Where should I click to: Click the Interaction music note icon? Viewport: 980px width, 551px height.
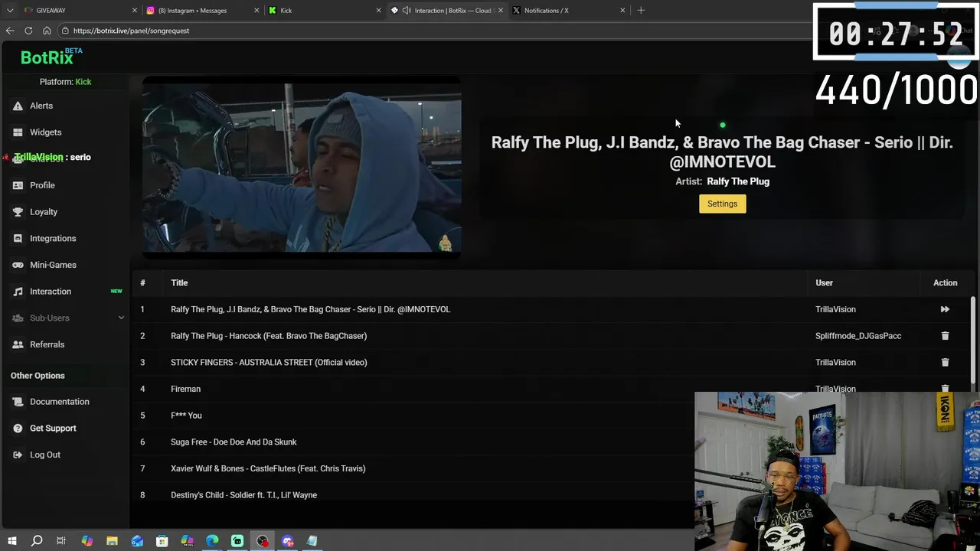coord(18,292)
